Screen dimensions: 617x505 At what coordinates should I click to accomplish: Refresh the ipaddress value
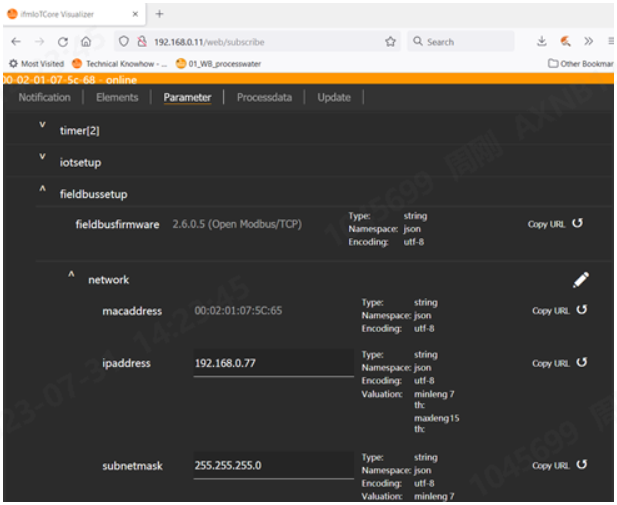pos(582,362)
